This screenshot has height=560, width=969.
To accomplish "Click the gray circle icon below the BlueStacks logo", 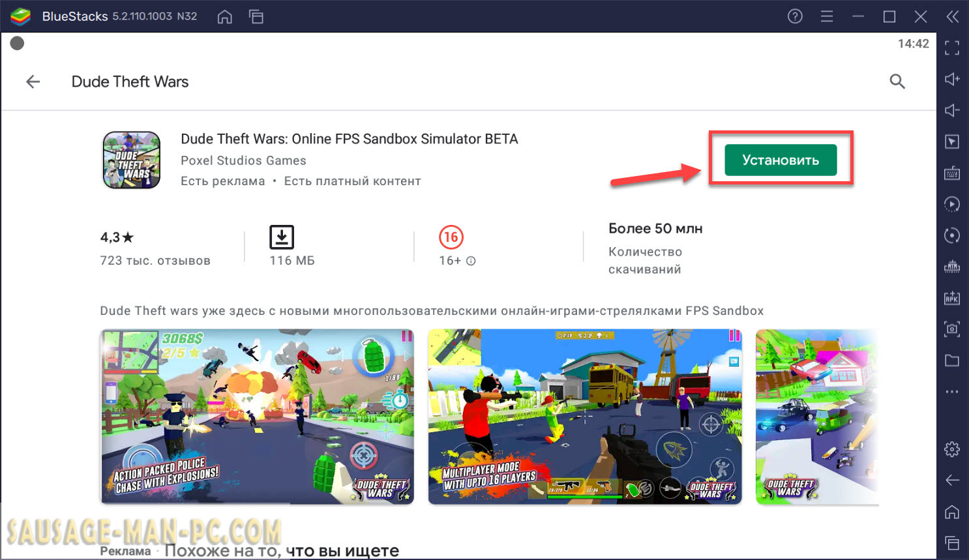I will [18, 44].
